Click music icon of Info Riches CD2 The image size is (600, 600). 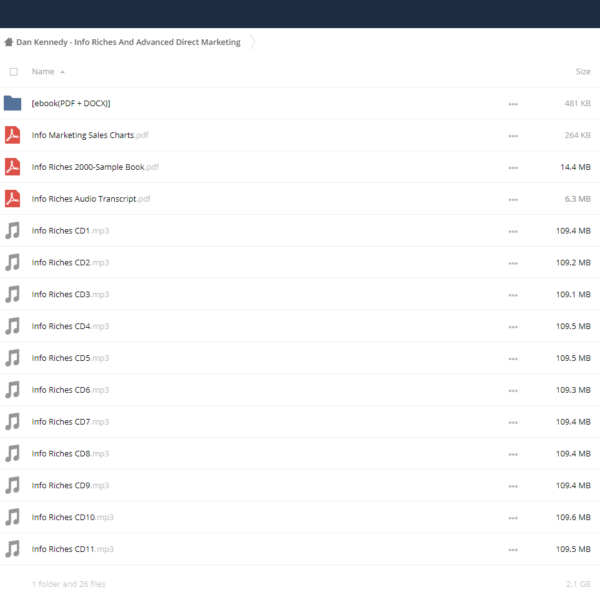(13, 262)
